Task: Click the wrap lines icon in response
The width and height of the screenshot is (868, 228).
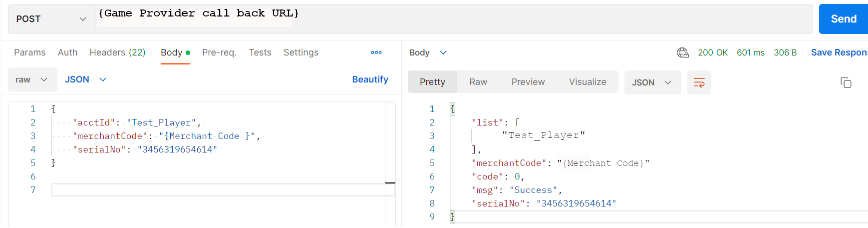Action: coord(699,82)
